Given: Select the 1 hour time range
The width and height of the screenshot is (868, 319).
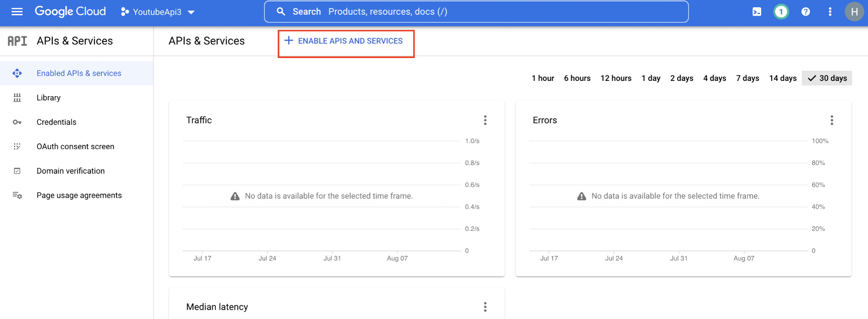Looking at the screenshot, I should [x=543, y=78].
